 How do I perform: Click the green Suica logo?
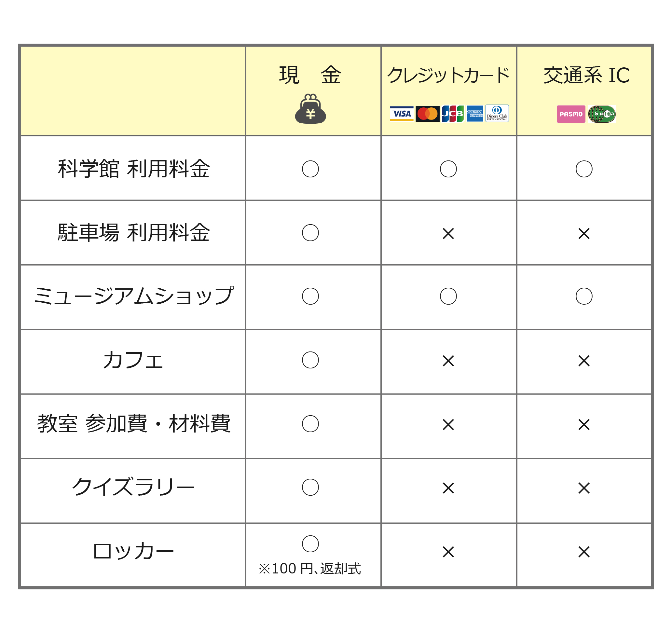point(602,114)
